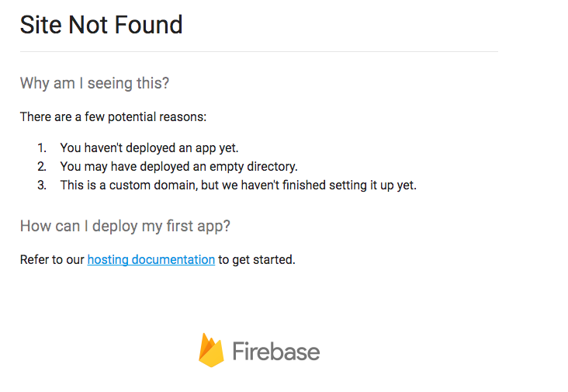Click the "Refer to our" text before link
Screen dimensions: 568x392
(x=52, y=259)
